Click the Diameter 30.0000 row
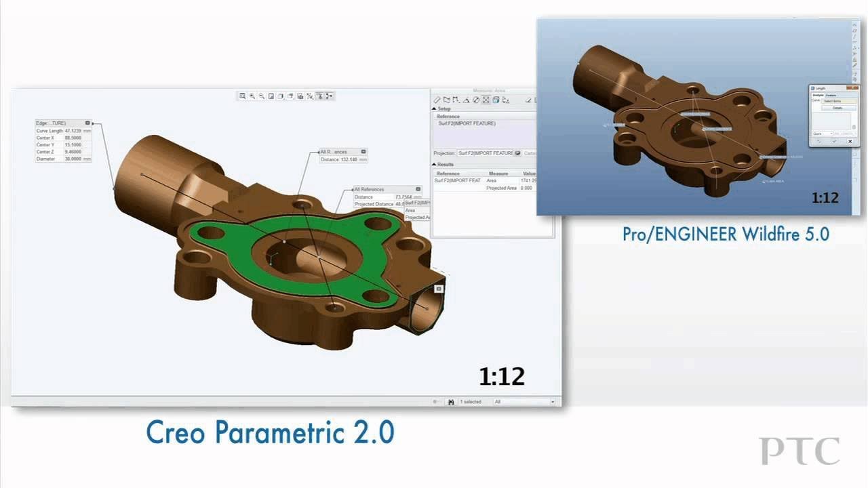This screenshot has height=488, width=868. click(63, 159)
